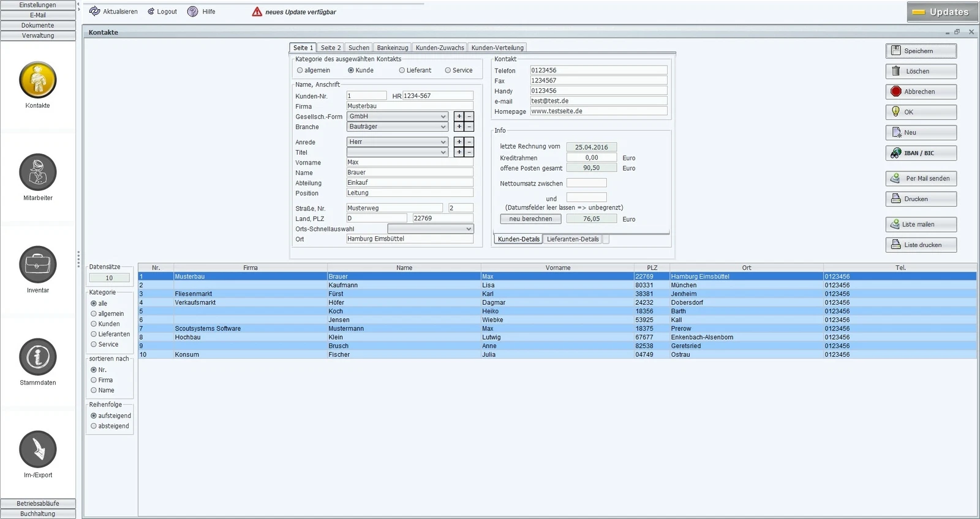Open the Lieferanten-Details tab

[x=573, y=239]
